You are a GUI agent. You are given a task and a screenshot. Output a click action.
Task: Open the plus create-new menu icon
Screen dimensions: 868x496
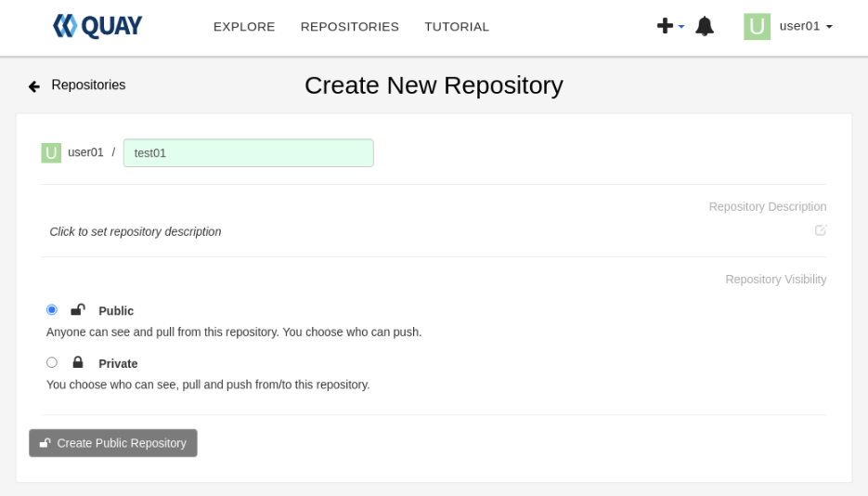665,25
